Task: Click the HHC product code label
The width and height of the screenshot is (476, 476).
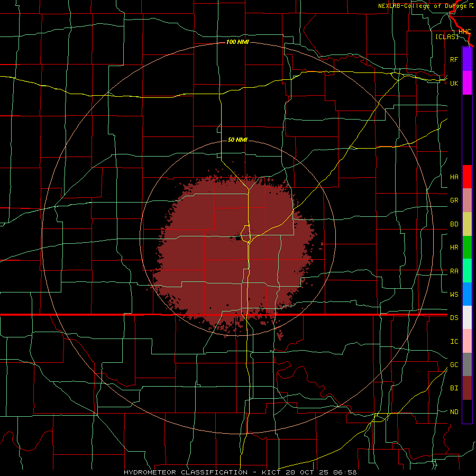Action: [464, 32]
